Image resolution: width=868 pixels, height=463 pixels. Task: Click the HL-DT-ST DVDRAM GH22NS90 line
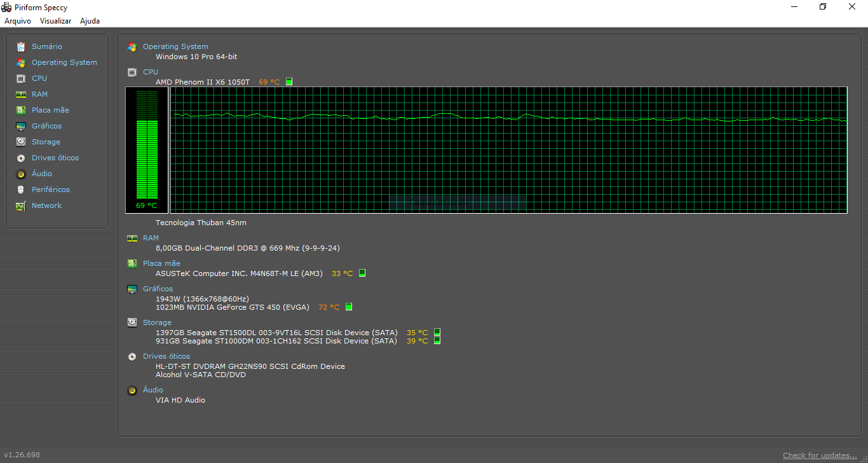click(x=250, y=366)
